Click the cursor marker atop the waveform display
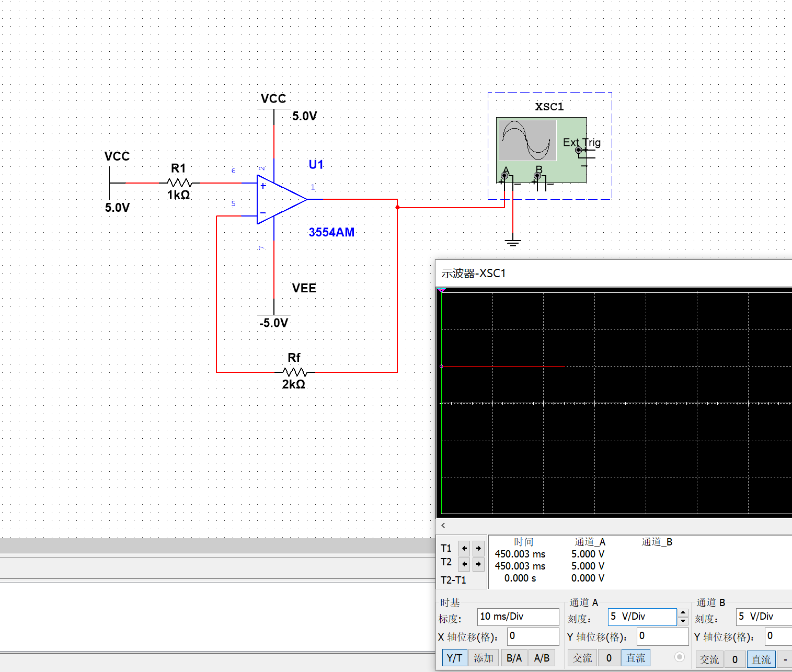 [x=442, y=290]
